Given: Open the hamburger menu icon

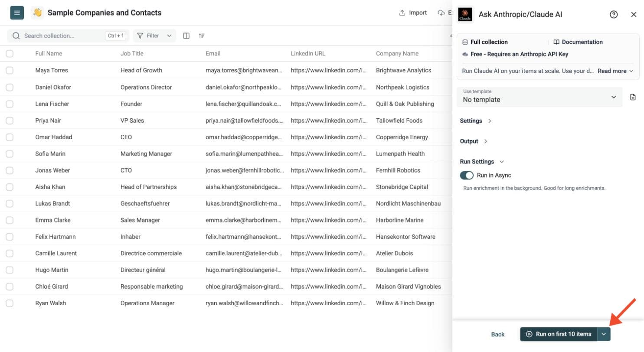Looking at the screenshot, I should coord(17,13).
